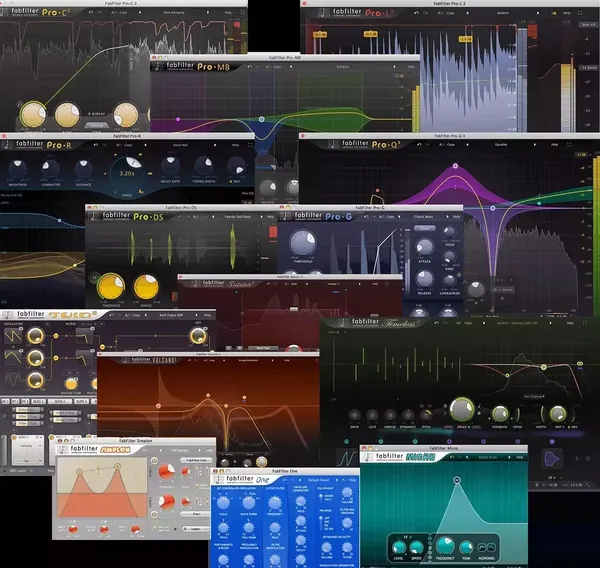Click the large Delay knob in Timeless
Viewport: 600px width, 568px height.
click(x=462, y=410)
